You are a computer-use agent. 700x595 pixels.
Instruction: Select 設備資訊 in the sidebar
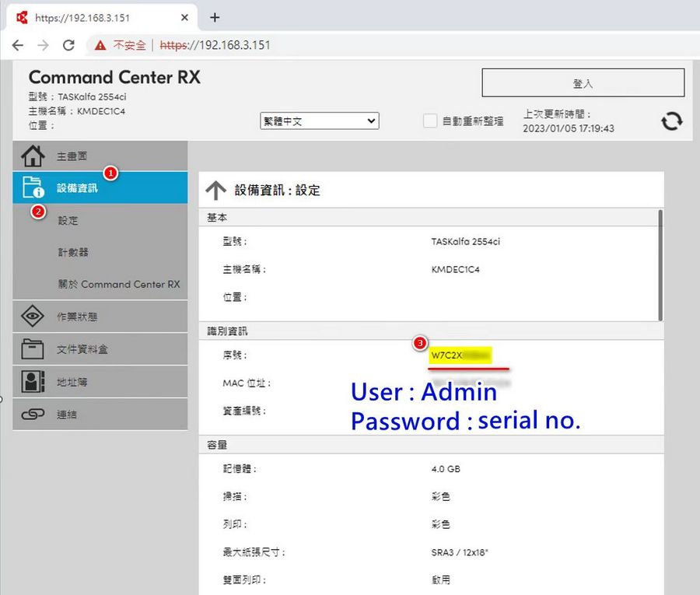[x=100, y=187]
